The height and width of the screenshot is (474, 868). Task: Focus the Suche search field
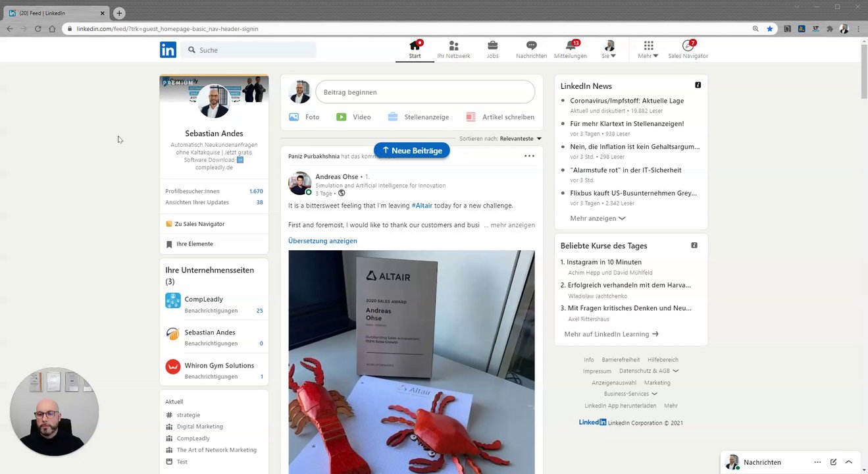[x=249, y=50]
